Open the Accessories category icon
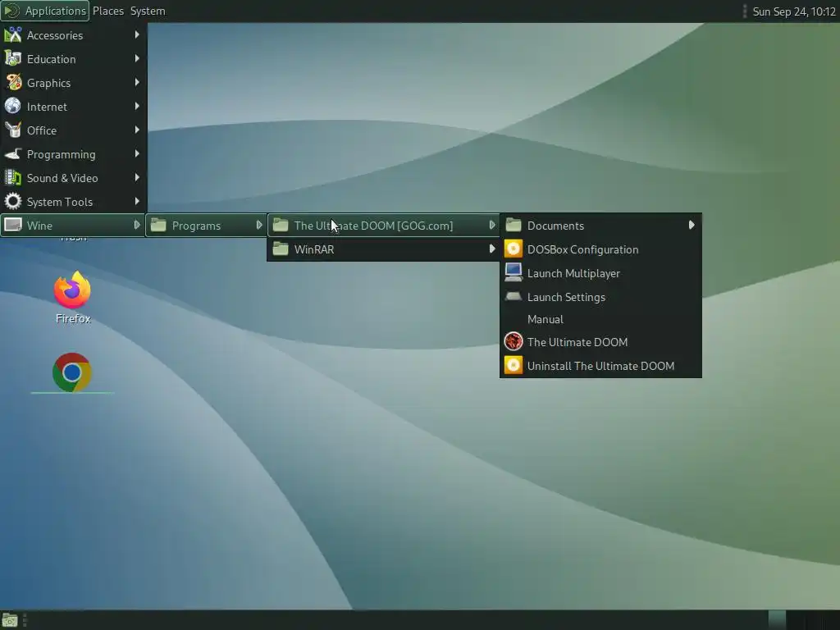This screenshot has width=840, height=630. click(13, 35)
